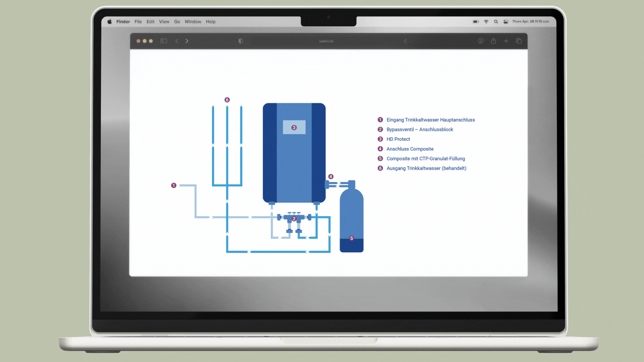Open Control Center in the menu bar
This screenshot has height=362, width=644.
505,21
